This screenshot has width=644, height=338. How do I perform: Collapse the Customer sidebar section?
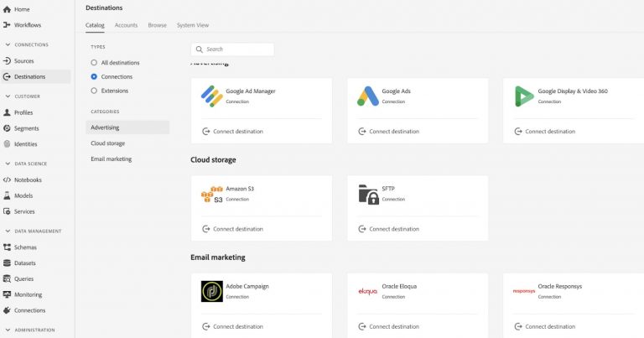tap(7, 96)
